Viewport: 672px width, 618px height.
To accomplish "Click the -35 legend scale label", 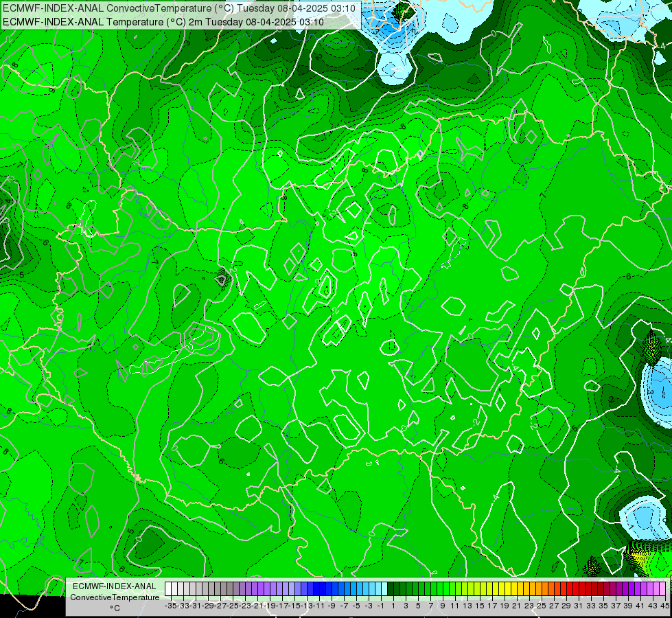I will pyautogui.click(x=171, y=606).
